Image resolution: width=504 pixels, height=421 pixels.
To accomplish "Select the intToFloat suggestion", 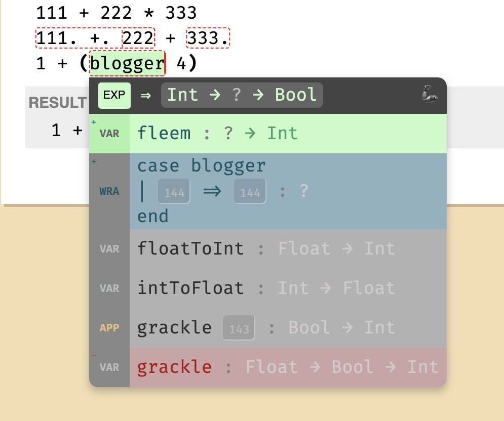I will point(268,288).
